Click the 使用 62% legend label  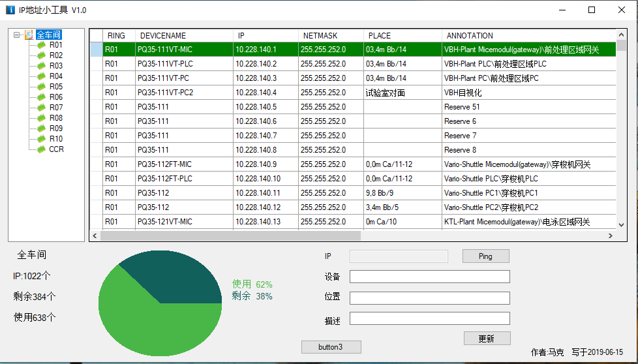[252, 284]
